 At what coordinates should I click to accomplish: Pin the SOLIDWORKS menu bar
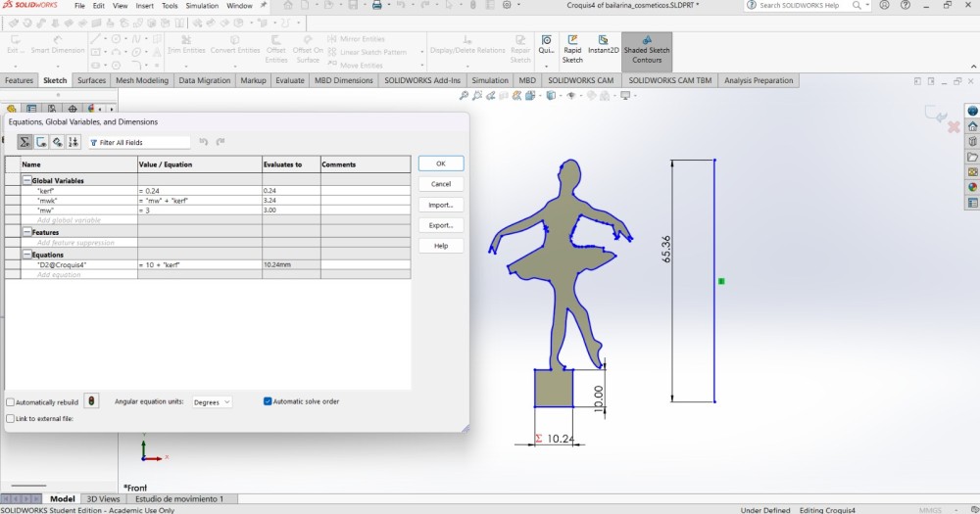coord(264,5)
